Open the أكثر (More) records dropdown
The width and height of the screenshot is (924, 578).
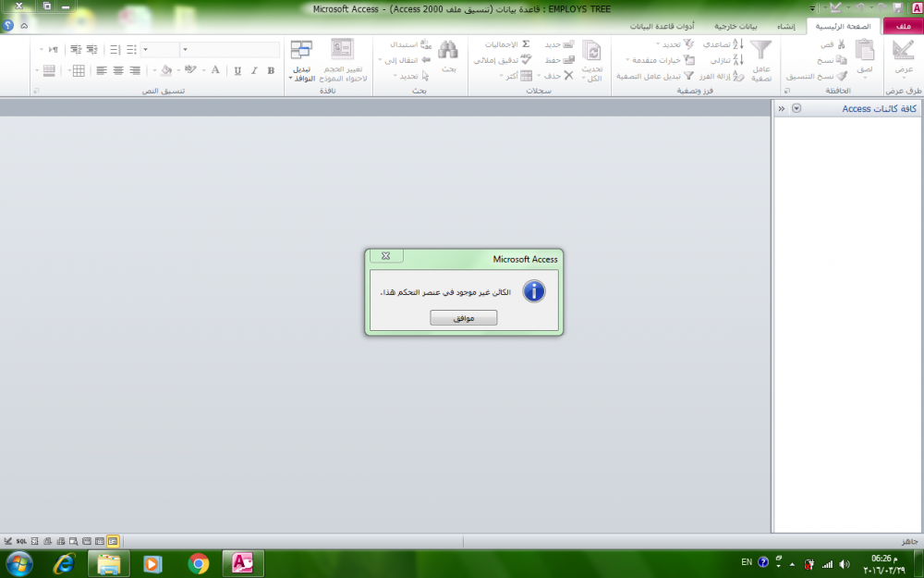coord(517,76)
